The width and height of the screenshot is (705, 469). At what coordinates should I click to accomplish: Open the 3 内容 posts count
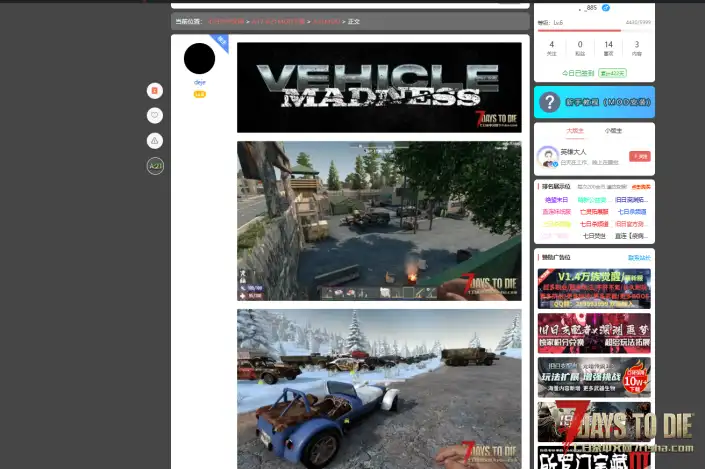click(x=637, y=48)
